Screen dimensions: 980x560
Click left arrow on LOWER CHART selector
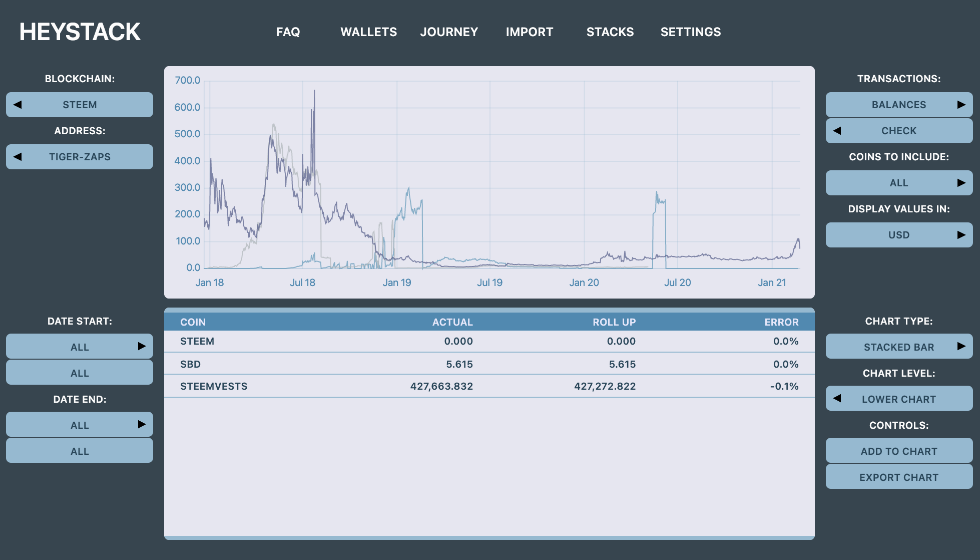(x=837, y=398)
